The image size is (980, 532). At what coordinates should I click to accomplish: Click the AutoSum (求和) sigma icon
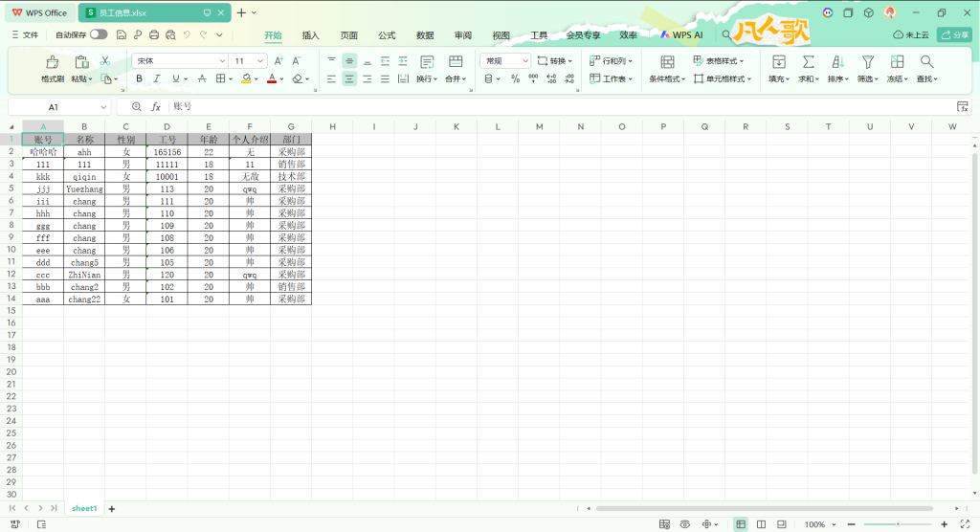[808, 62]
